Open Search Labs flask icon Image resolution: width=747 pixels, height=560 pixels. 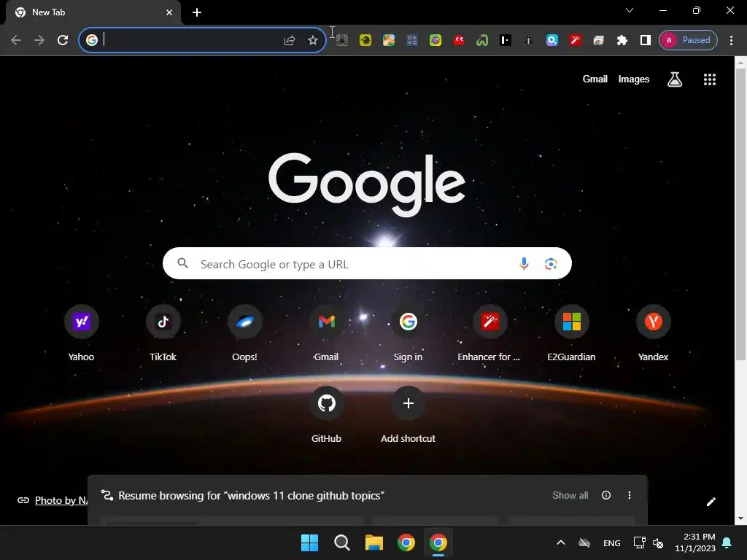click(x=675, y=79)
